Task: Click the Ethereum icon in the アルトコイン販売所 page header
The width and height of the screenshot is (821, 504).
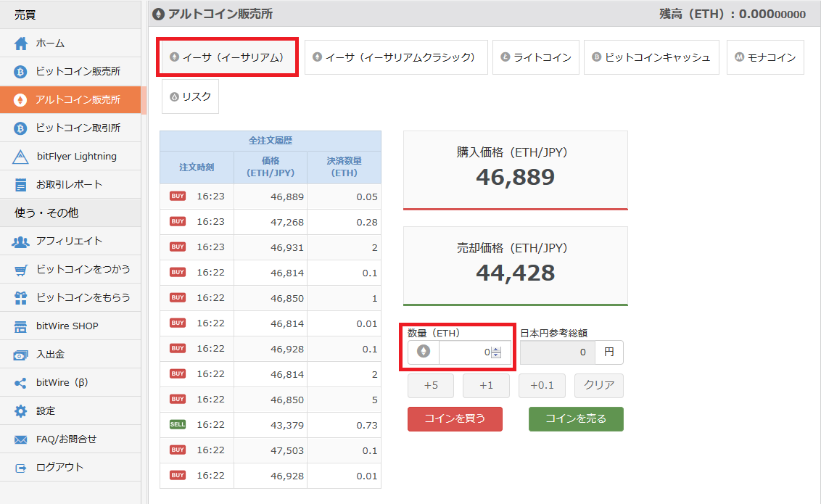Action: tap(158, 14)
